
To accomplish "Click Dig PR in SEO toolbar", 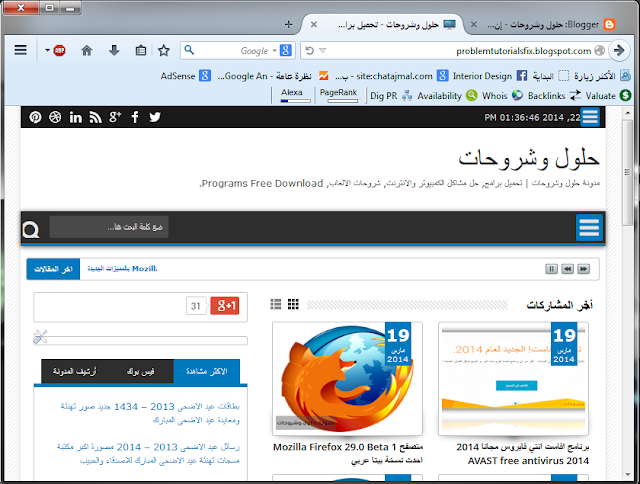I will point(391,96).
